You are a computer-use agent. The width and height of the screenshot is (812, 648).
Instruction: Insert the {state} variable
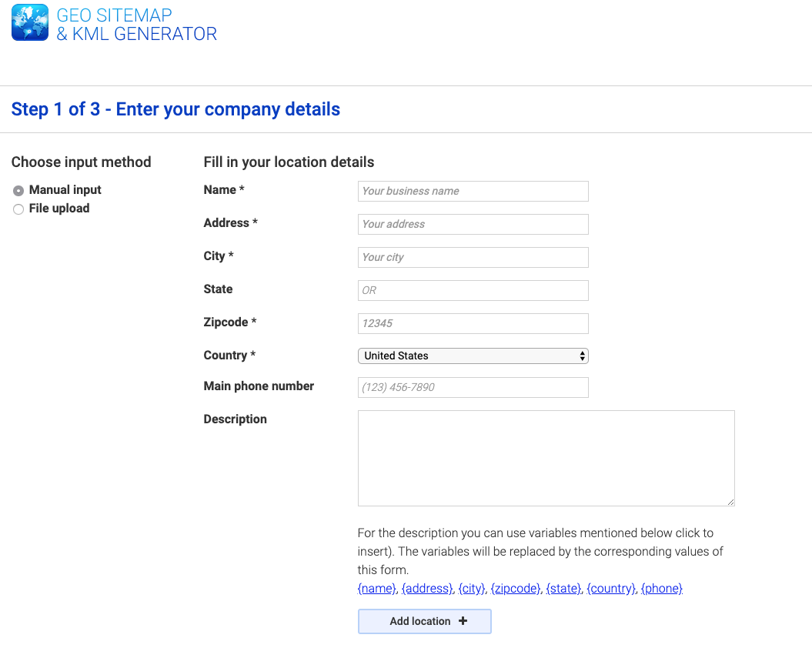click(x=563, y=589)
